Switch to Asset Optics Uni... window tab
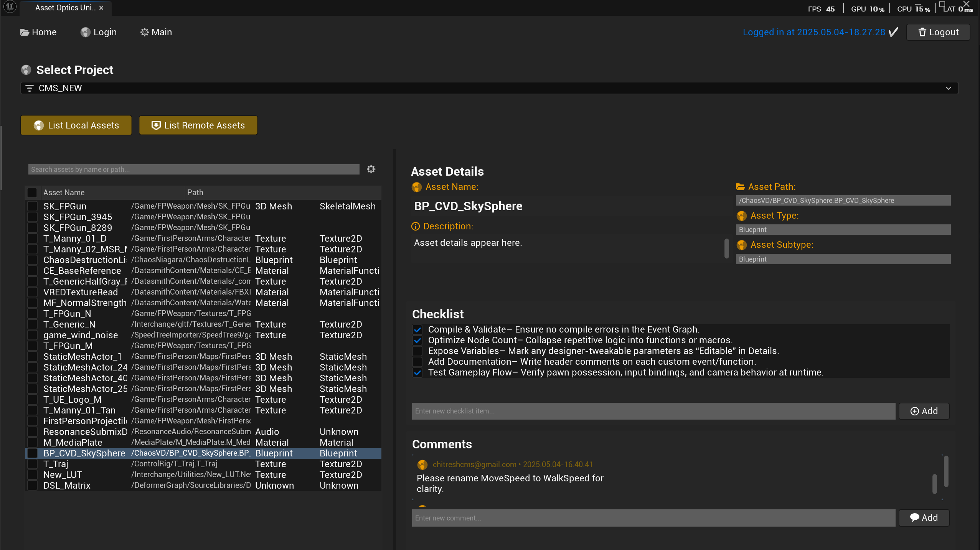980x550 pixels. click(65, 8)
